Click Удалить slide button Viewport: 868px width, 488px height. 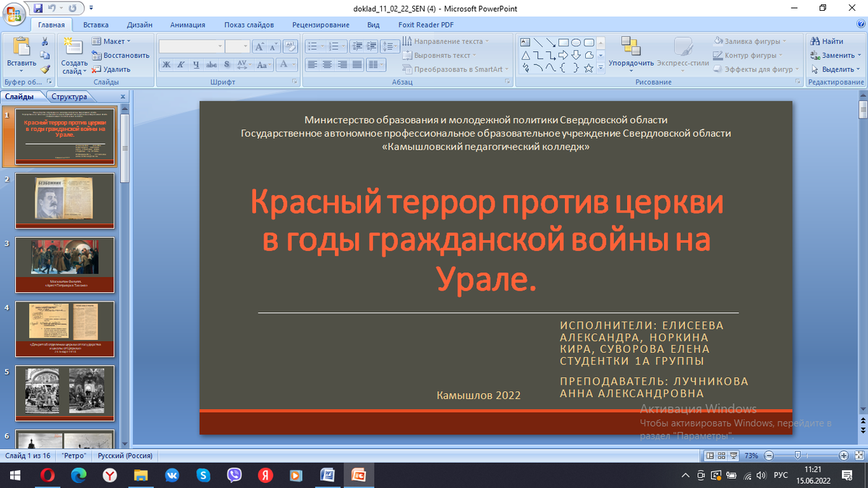click(x=111, y=69)
